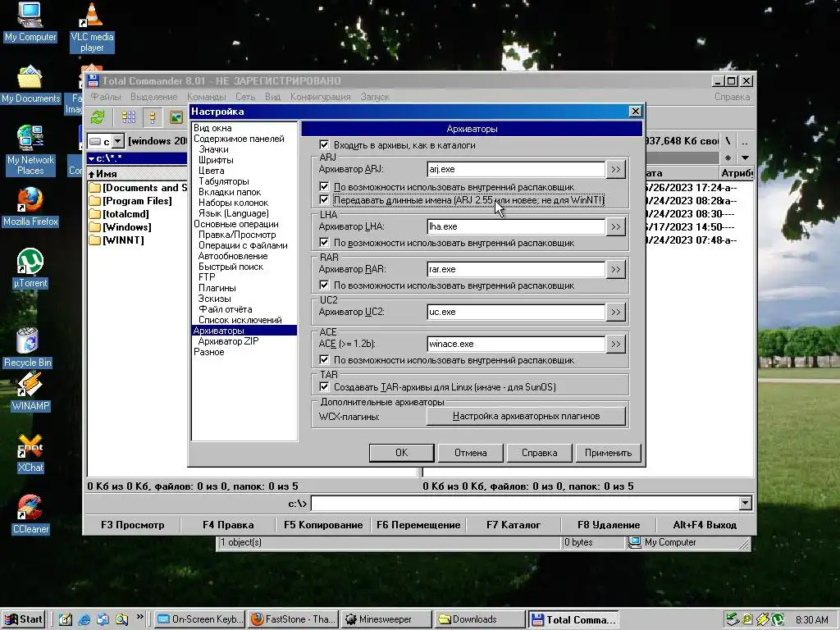
Task: Select 'Шрифты' in settings tree
Action: pyautogui.click(x=216, y=160)
